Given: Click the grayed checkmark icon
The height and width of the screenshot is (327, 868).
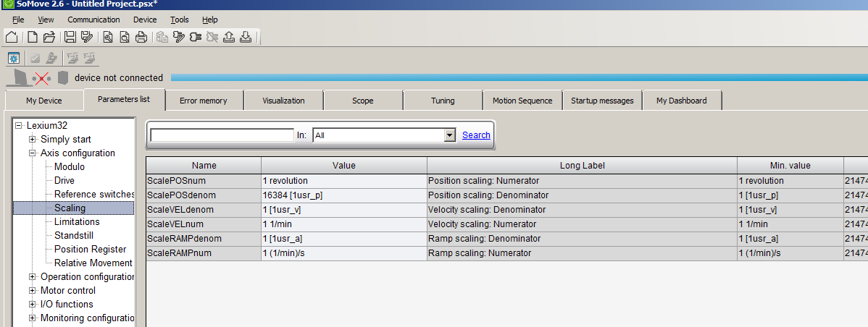Looking at the screenshot, I should [35, 58].
